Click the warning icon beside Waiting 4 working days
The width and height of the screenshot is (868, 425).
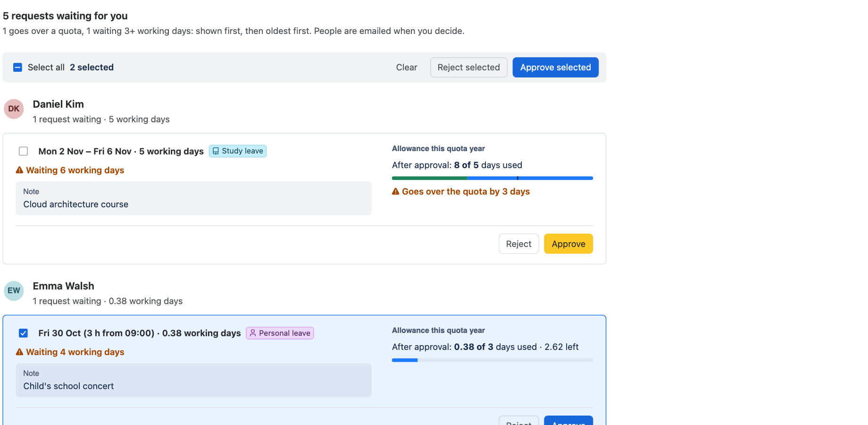click(x=19, y=352)
